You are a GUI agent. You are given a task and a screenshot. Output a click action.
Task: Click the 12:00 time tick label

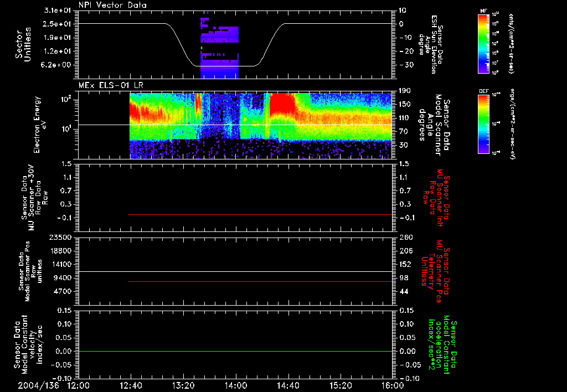(x=79, y=385)
